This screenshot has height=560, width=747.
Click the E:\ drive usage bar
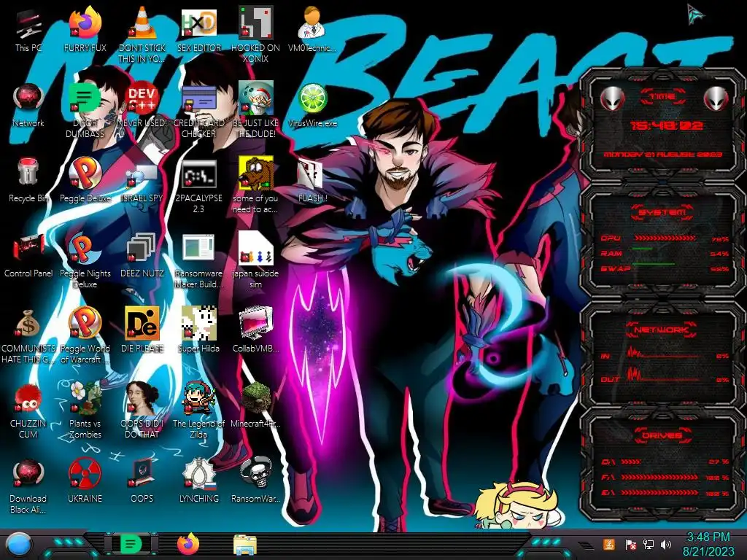[x=659, y=494]
